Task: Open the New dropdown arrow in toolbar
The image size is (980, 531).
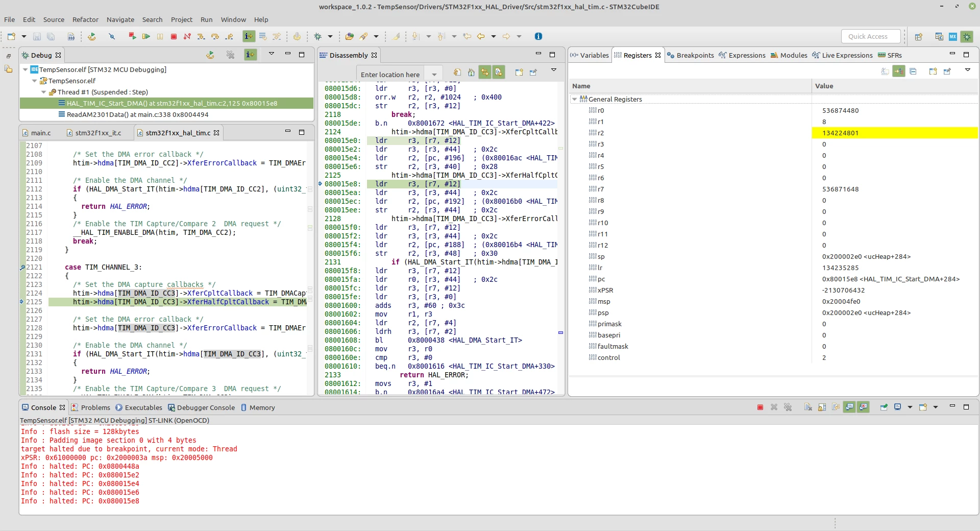Action: tap(23, 36)
